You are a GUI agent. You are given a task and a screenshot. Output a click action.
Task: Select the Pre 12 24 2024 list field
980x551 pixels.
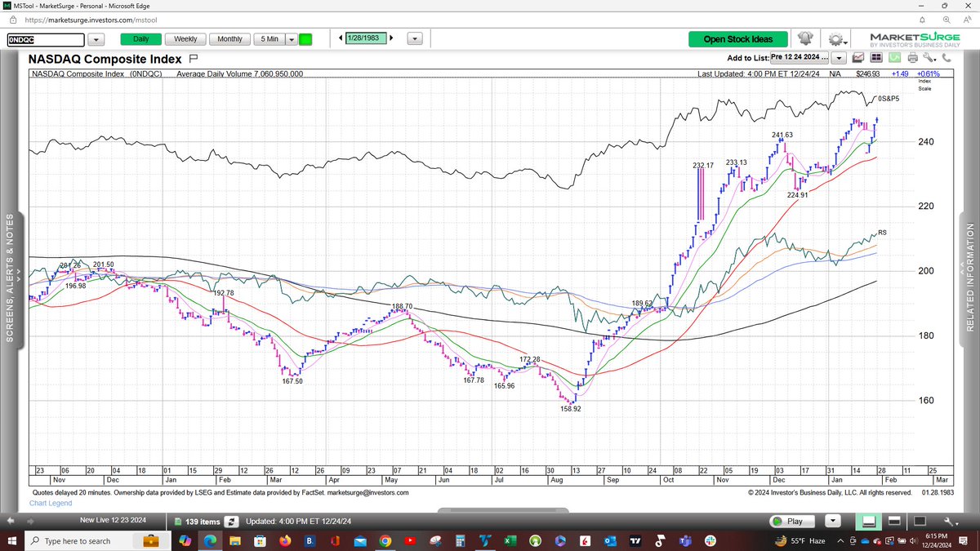[x=799, y=57]
